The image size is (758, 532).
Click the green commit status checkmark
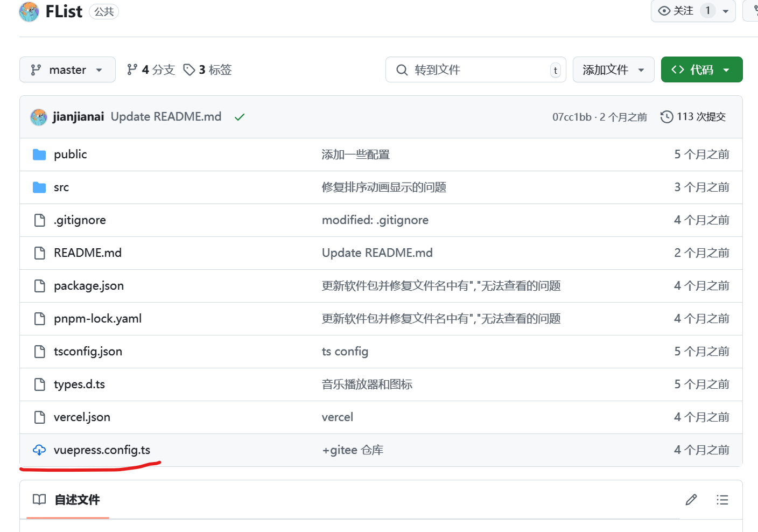[240, 117]
